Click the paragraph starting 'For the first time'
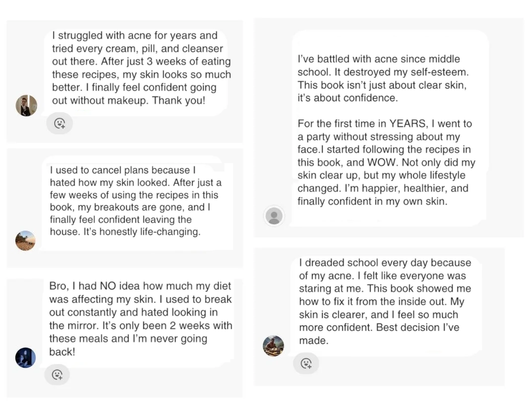 pos(386,162)
